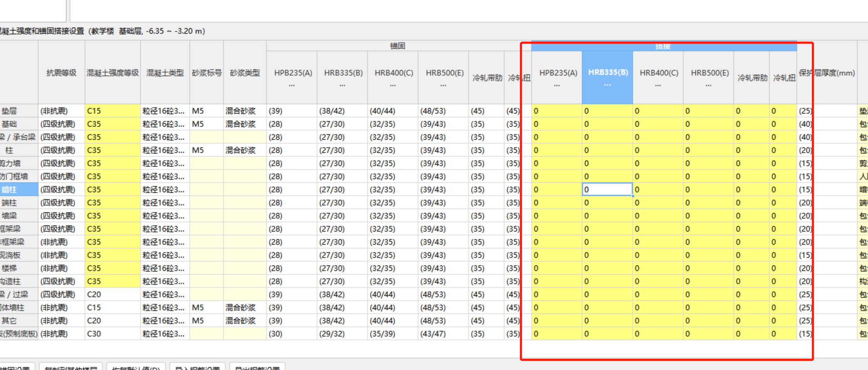The width and height of the screenshot is (868, 370).
Task: Click (28) anchor value in 暗柱 row
Action: pos(292,189)
